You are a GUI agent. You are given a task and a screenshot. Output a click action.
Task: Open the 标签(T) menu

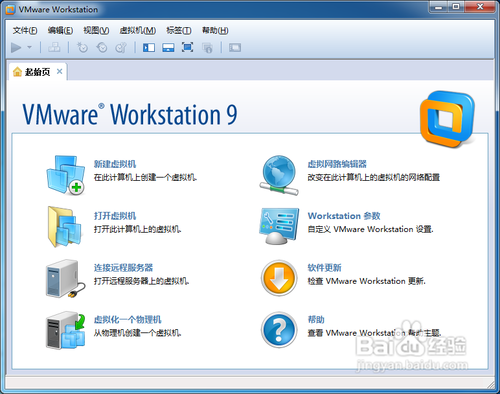179,31
